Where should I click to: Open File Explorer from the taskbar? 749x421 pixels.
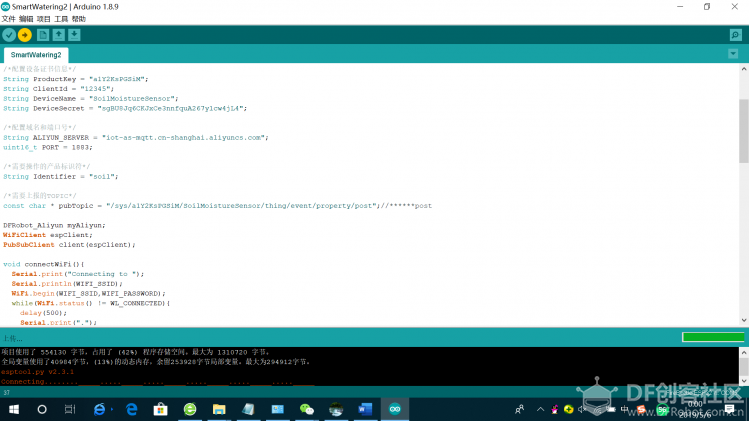coord(219,410)
